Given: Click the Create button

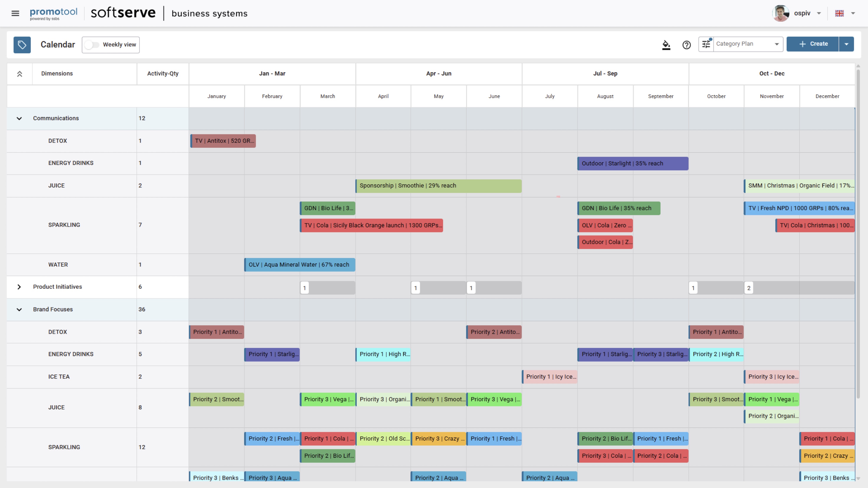Looking at the screenshot, I should (x=812, y=44).
